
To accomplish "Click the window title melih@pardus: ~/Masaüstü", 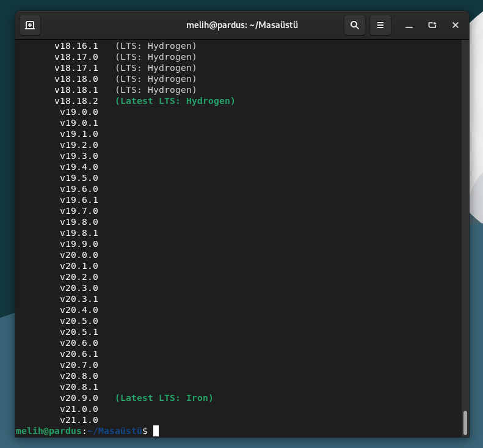I will (242, 25).
